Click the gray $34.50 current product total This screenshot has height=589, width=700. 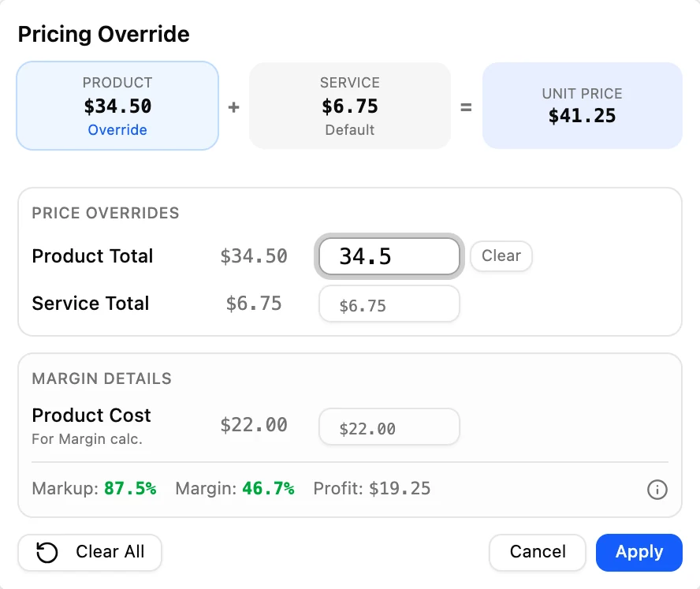[254, 256]
